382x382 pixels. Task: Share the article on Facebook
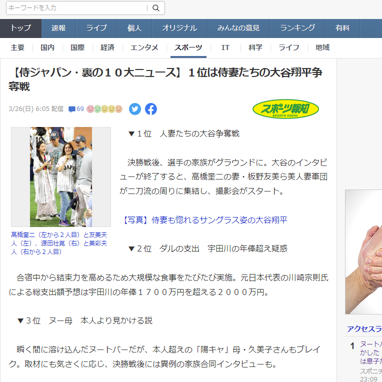point(151,109)
